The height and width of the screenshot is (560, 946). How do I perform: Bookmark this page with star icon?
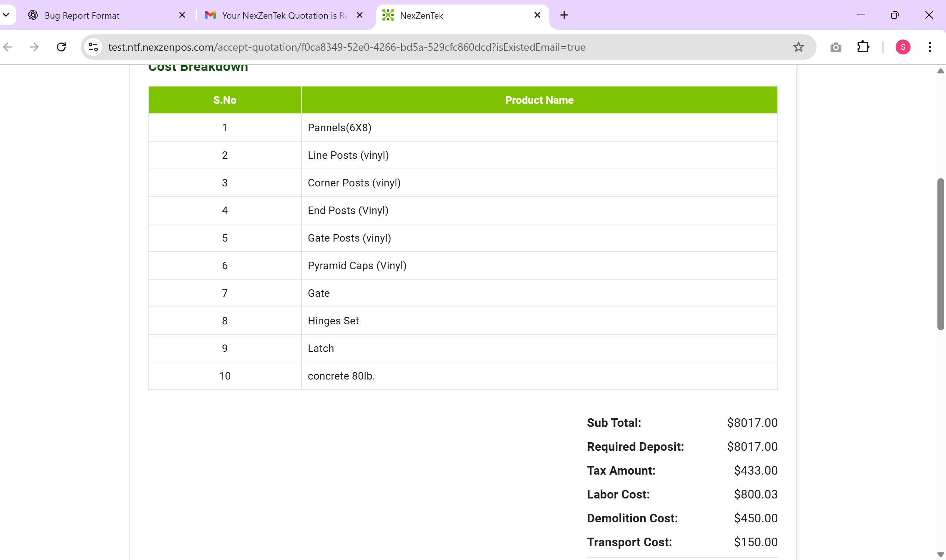pyautogui.click(x=798, y=47)
